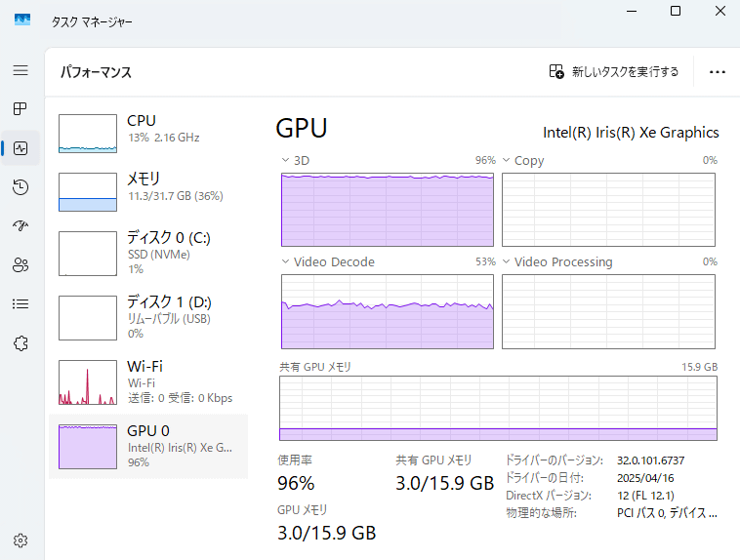Open the Video Processing graph dropdown
Screen dimensions: 740x560
pyautogui.click(x=507, y=261)
